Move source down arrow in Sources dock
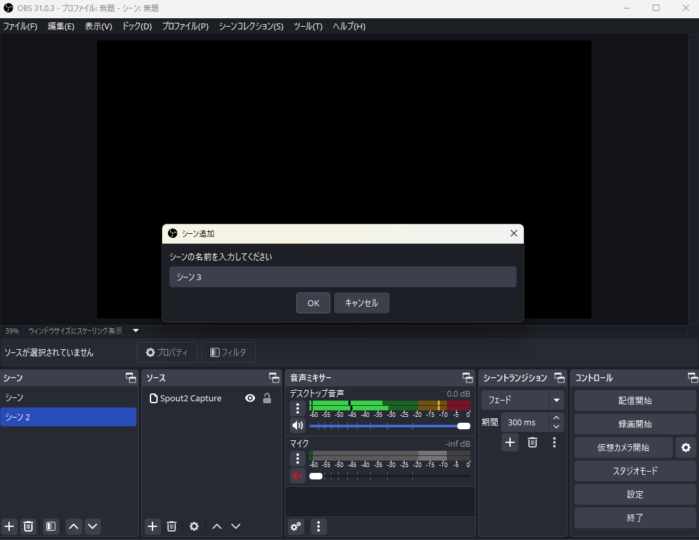 click(236, 527)
